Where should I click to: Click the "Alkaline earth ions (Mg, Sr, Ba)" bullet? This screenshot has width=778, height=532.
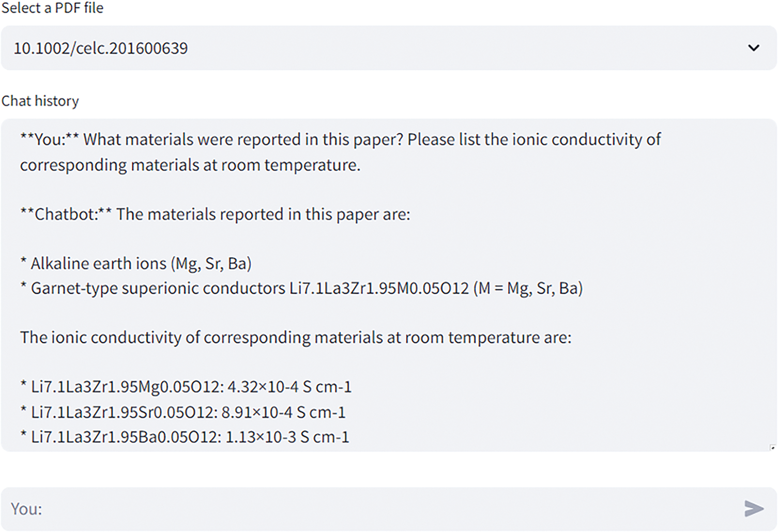tap(141, 264)
